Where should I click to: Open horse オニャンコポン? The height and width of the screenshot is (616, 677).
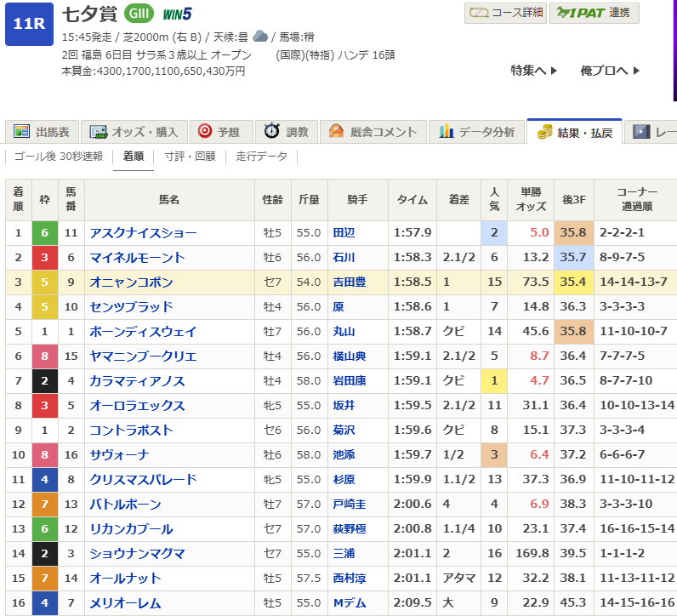tap(131, 282)
